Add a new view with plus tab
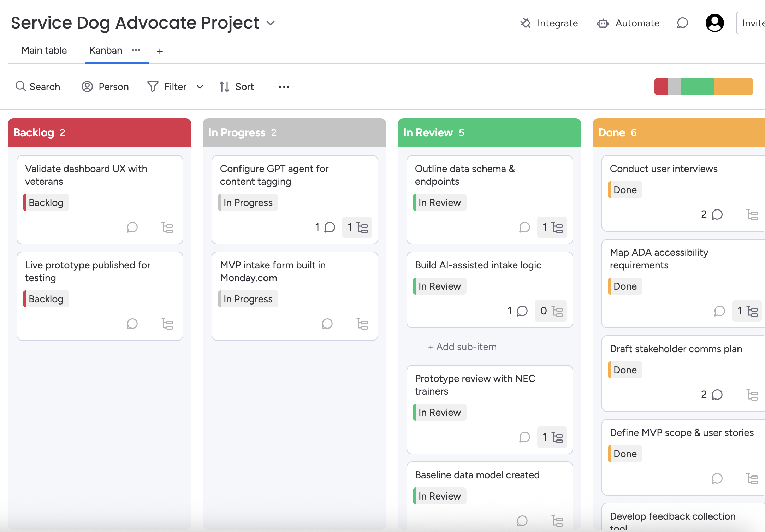 point(160,52)
